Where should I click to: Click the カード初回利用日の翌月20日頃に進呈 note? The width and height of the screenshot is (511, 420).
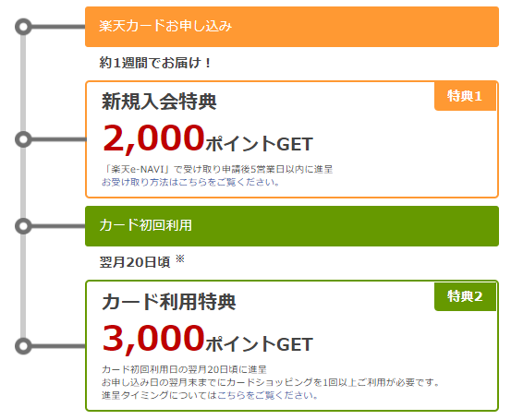click(185, 369)
